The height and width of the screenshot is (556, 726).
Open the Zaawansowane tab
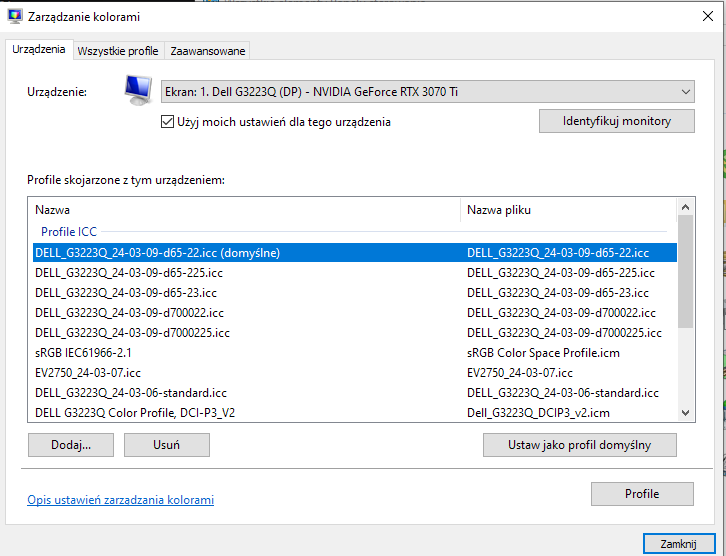[207, 51]
